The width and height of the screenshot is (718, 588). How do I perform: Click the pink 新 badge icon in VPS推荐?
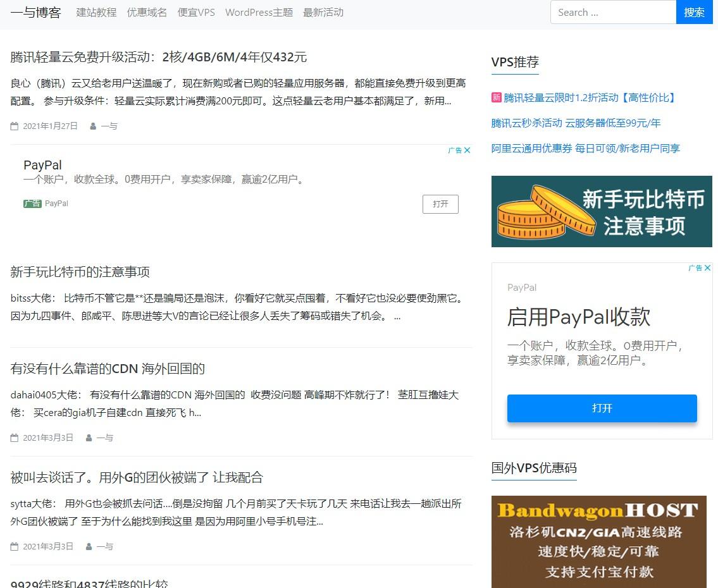(497, 97)
